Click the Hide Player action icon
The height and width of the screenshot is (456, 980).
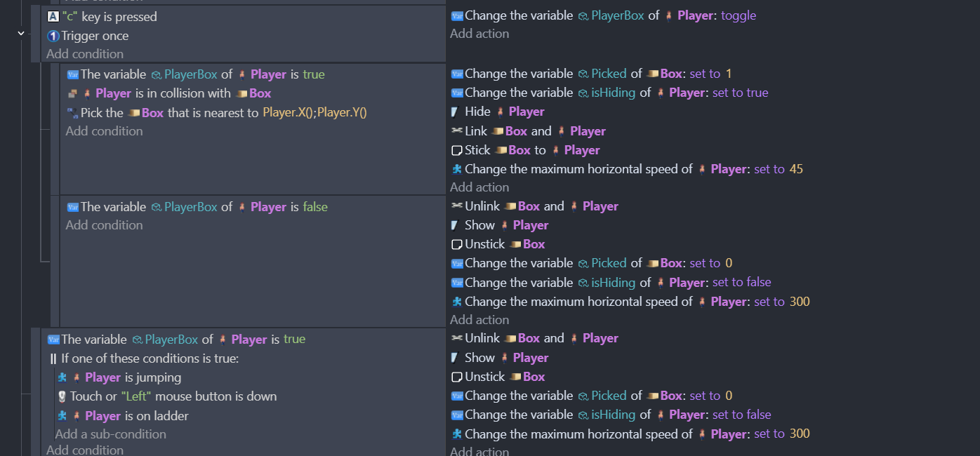(456, 112)
